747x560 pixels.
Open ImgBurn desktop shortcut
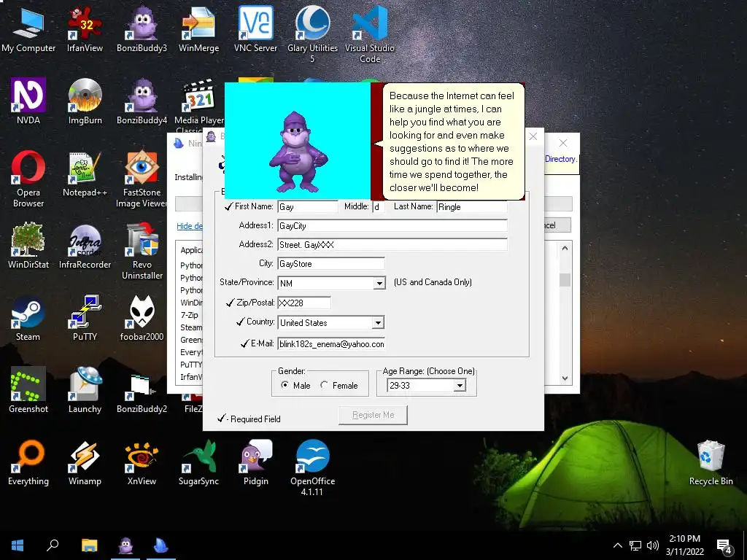tap(85, 101)
